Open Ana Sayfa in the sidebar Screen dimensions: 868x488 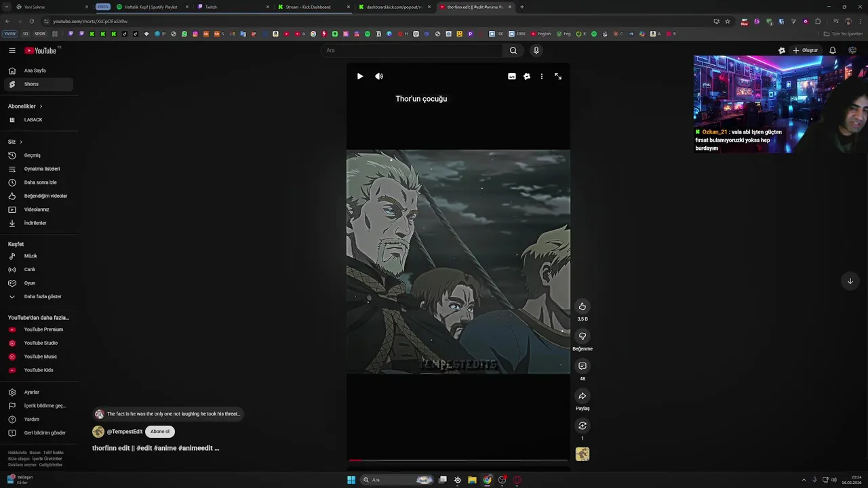pyautogui.click(x=39, y=70)
